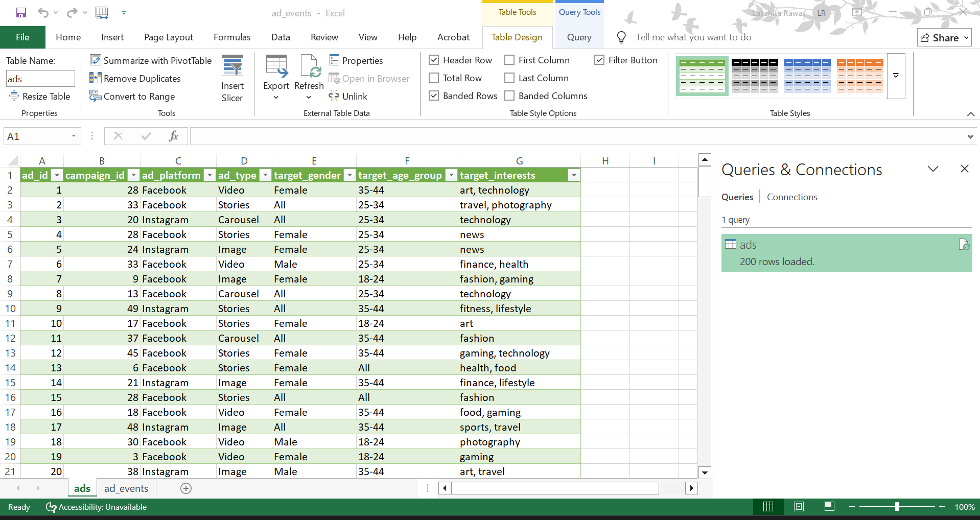The height and width of the screenshot is (520, 980).
Task: Click the Save icon in title bar
Action: 21,13
